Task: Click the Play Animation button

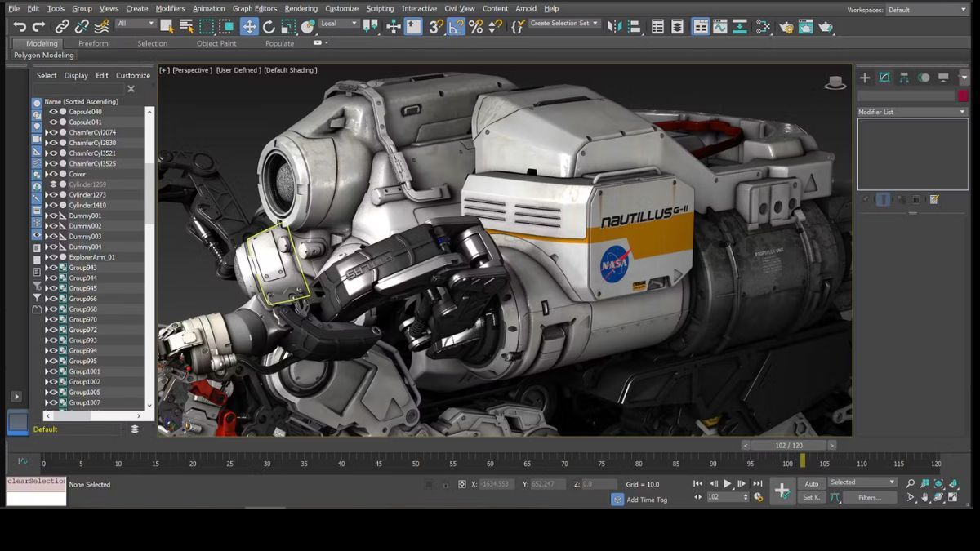Action: pos(728,484)
